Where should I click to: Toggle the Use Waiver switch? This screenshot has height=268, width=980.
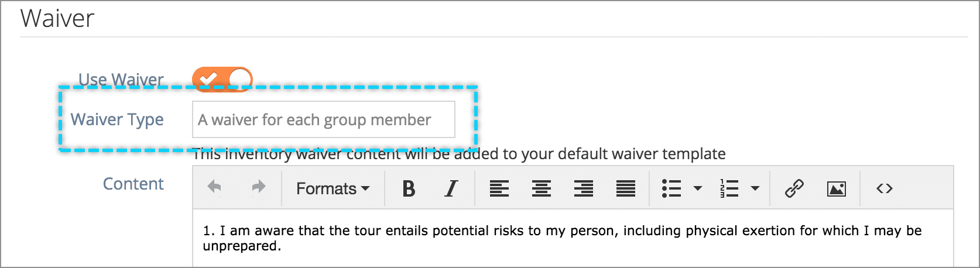(x=222, y=80)
